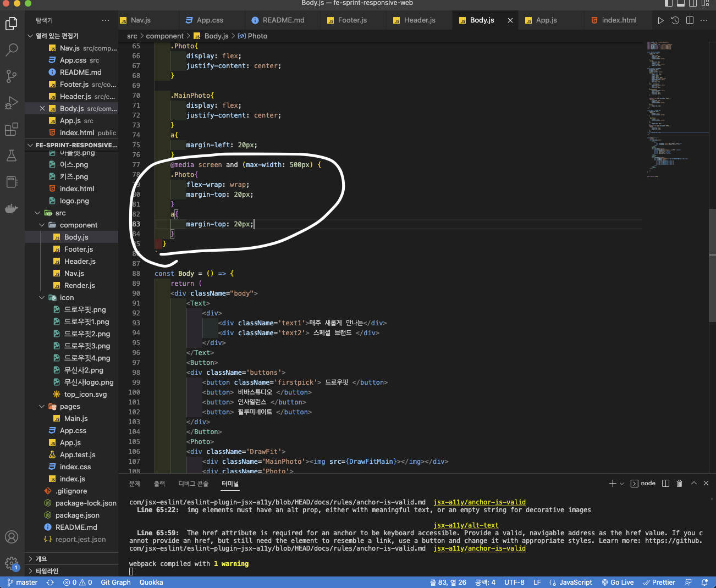Click the code minimap overview
716x588 pixels.
point(676,110)
